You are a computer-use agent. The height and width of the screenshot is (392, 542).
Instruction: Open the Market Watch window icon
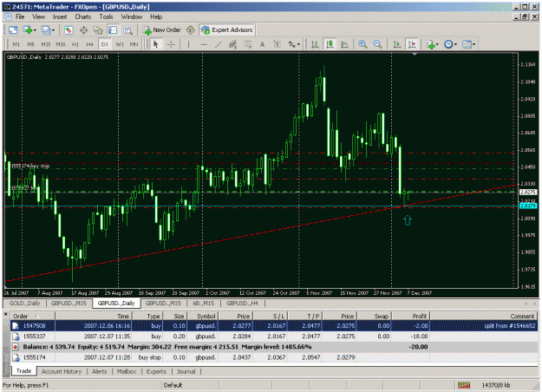69,30
